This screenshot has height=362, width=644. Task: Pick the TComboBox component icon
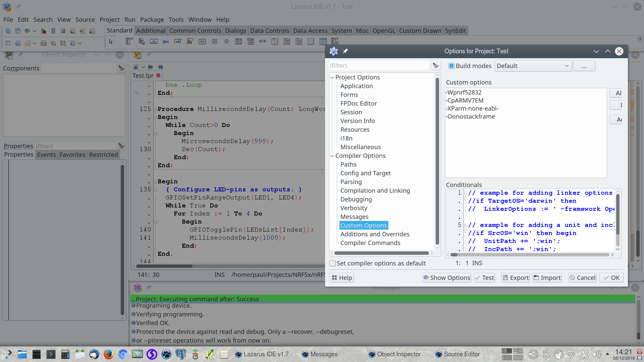[x=250, y=42]
